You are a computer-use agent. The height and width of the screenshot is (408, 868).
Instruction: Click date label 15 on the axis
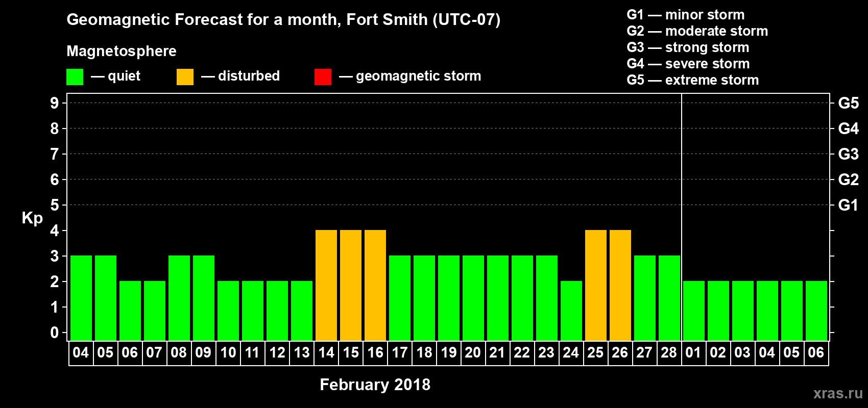(351, 352)
